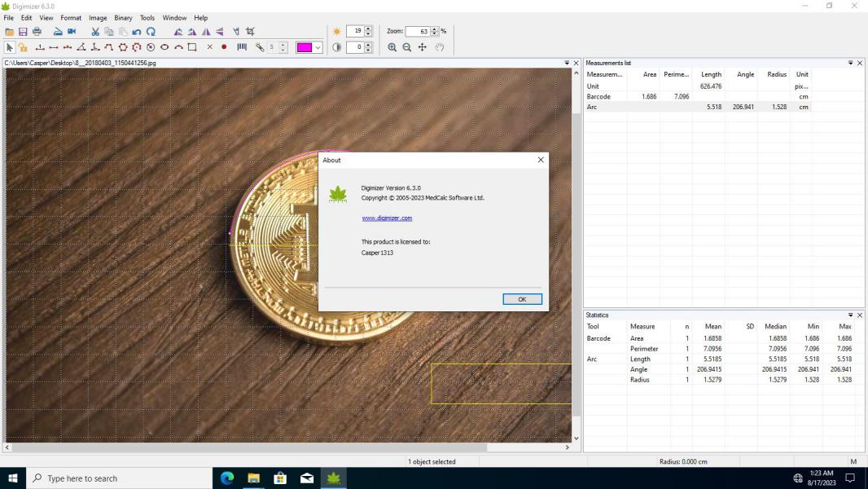Open the Statistics panel menu arrow
Screen dimensions: 868x489
(850, 315)
